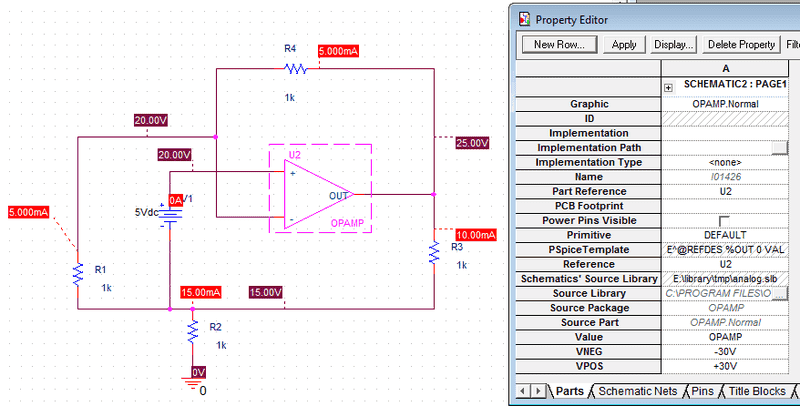This screenshot has height=406, width=800.
Task: Select the ground symbol labeled 0
Action: click(193, 382)
